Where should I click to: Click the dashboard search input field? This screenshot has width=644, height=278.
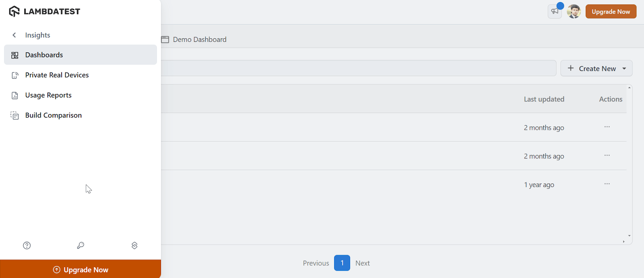(358, 68)
